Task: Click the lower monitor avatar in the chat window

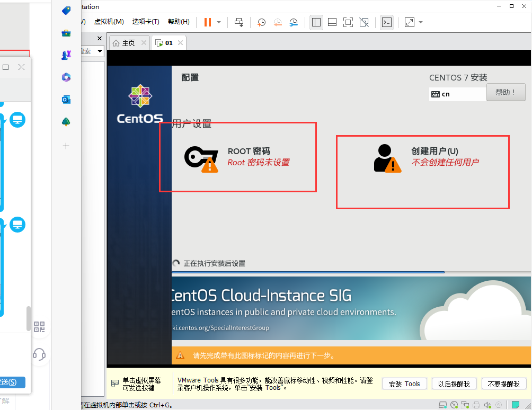Action: pyautogui.click(x=17, y=225)
